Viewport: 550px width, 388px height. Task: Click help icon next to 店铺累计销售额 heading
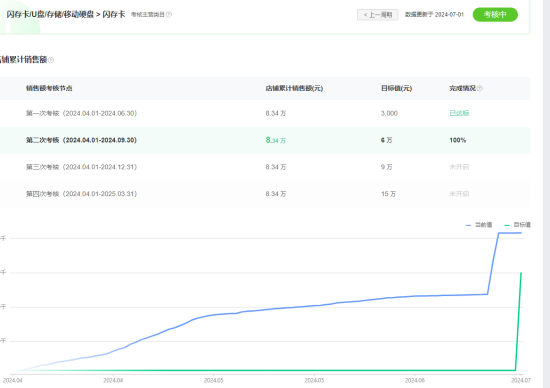tap(51, 60)
